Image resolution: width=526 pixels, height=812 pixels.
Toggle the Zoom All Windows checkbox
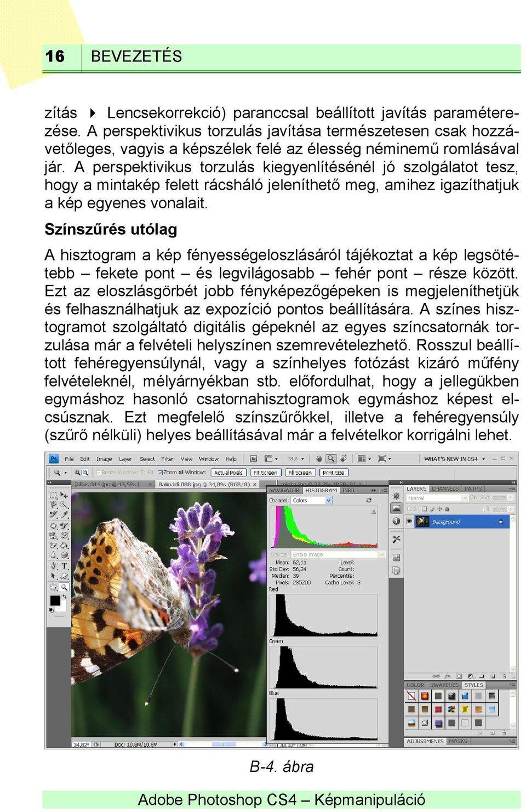pos(160,473)
